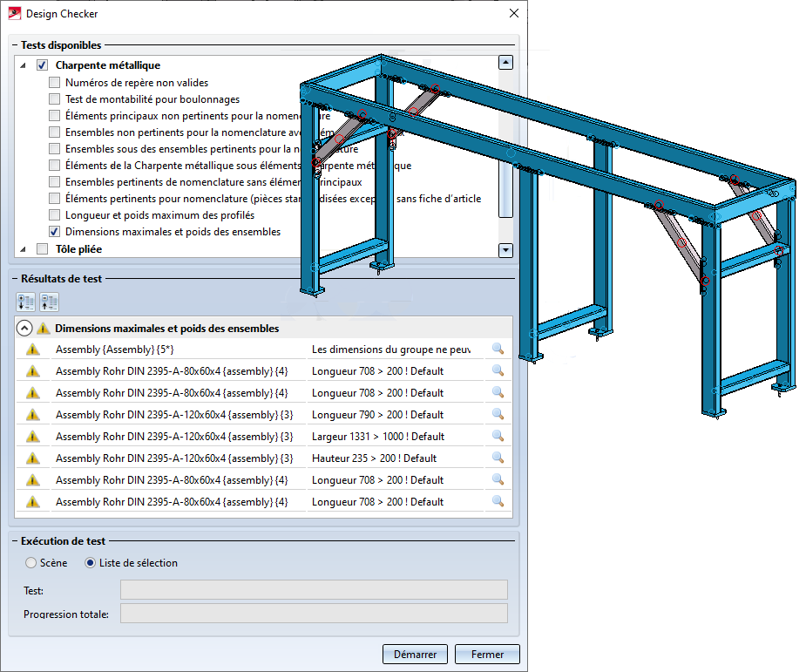
Task: Click expand all results icon
Action: (25, 302)
